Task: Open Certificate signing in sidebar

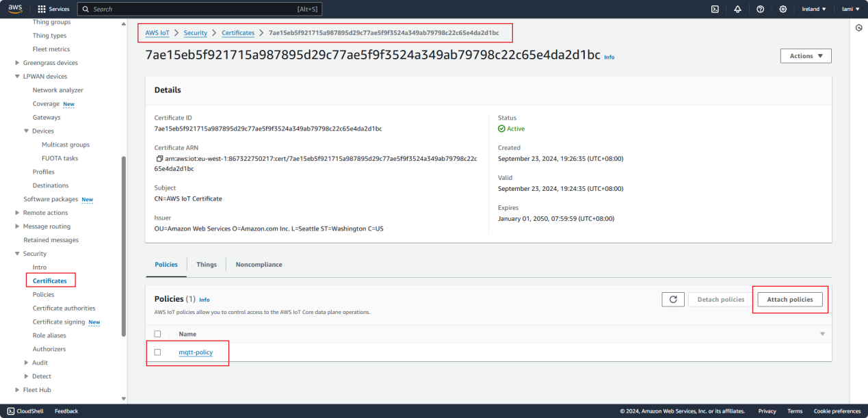Action: (x=59, y=322)
